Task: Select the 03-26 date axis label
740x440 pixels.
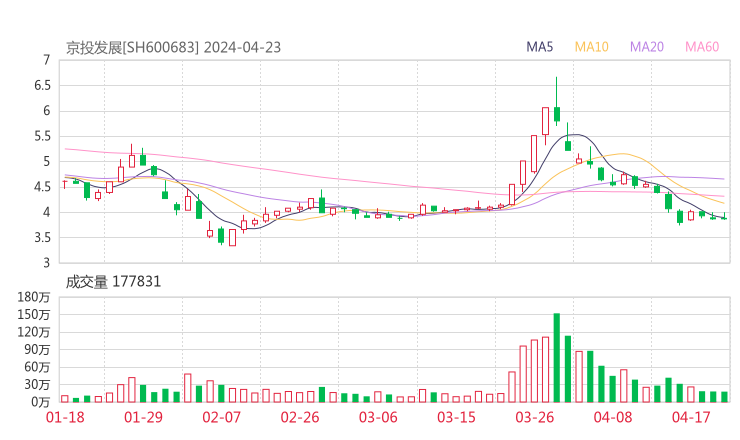Action: pyautogui.click(x=534, y=417)
